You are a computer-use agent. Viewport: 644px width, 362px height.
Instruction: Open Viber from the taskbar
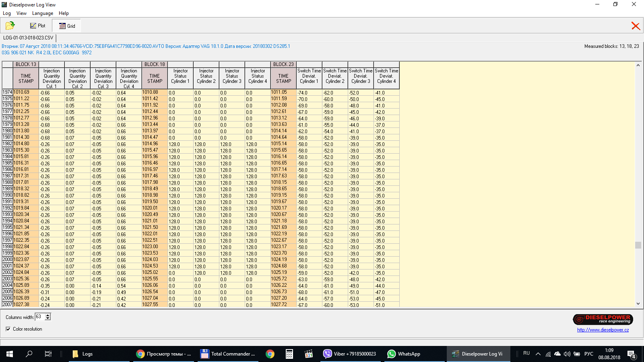tap(349, 354)
